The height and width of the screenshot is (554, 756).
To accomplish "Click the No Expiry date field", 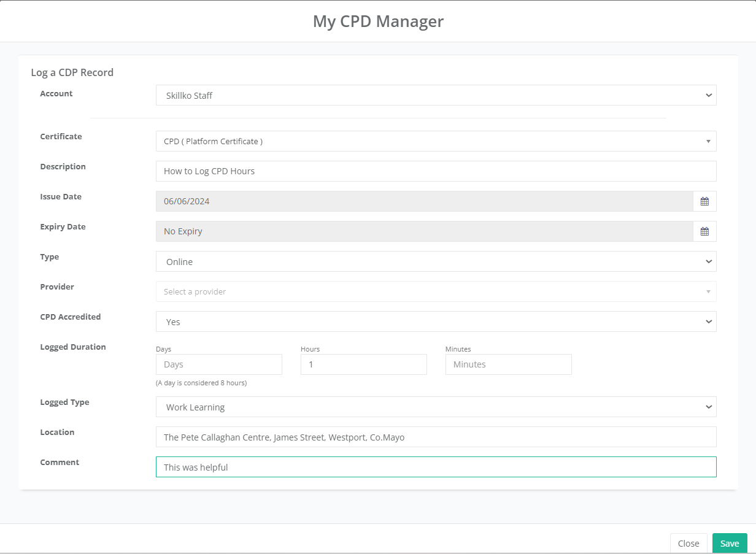I will (423, 231).
